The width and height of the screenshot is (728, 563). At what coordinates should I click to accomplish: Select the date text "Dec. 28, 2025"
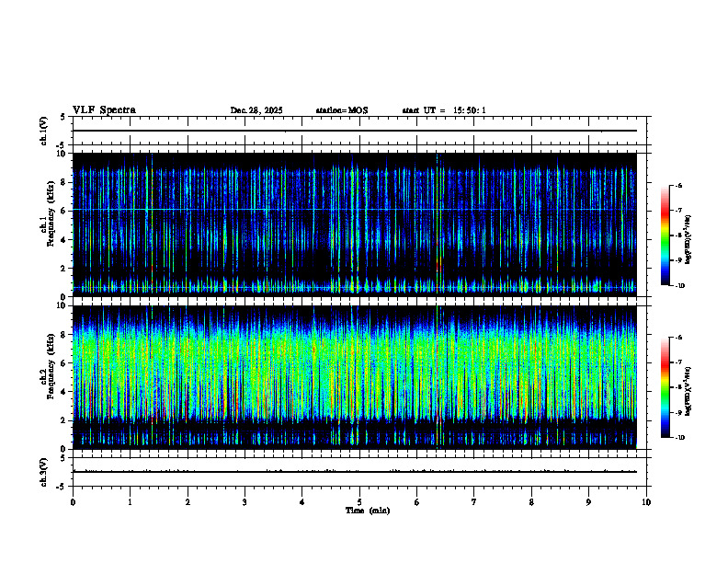pos(256,110)
